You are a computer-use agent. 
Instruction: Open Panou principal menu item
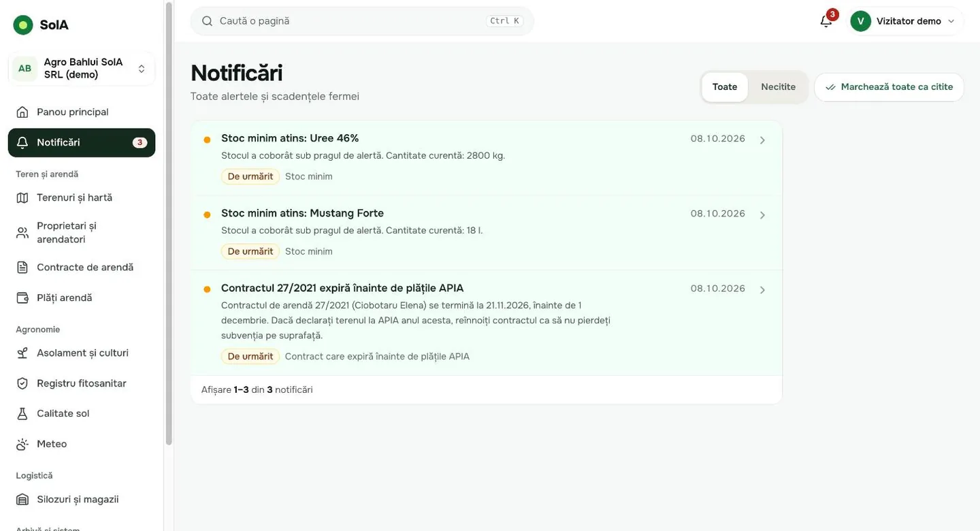[x=82, y=112]
